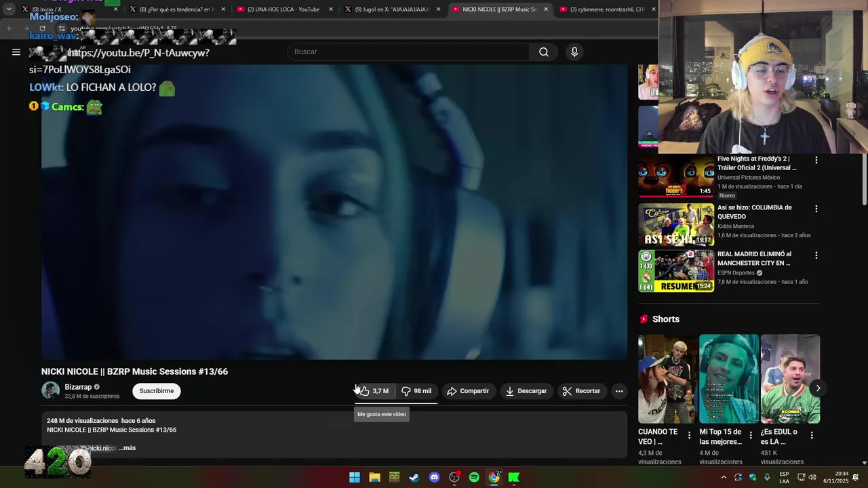Open notifications bell in the tray
Image resolution: width=868 pixels, height=488 pixels.
(x=856, y=477)
